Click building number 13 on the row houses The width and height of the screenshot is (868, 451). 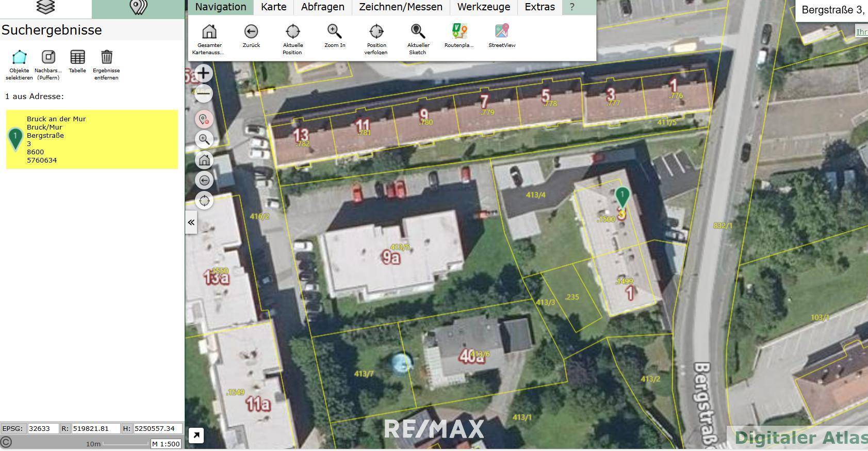301,135
